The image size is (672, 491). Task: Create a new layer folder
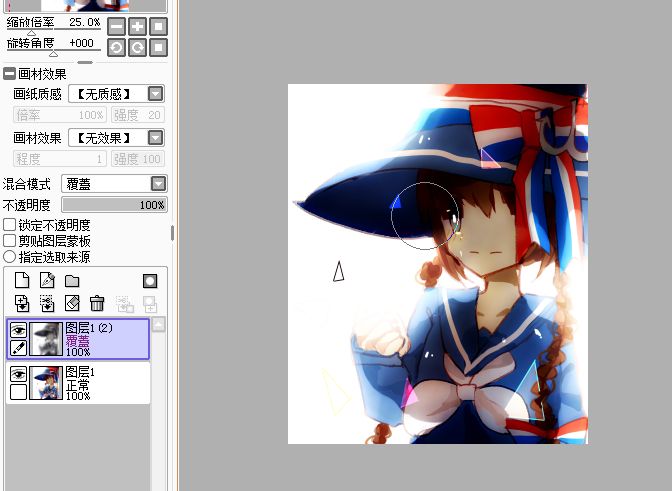point(72,281)
